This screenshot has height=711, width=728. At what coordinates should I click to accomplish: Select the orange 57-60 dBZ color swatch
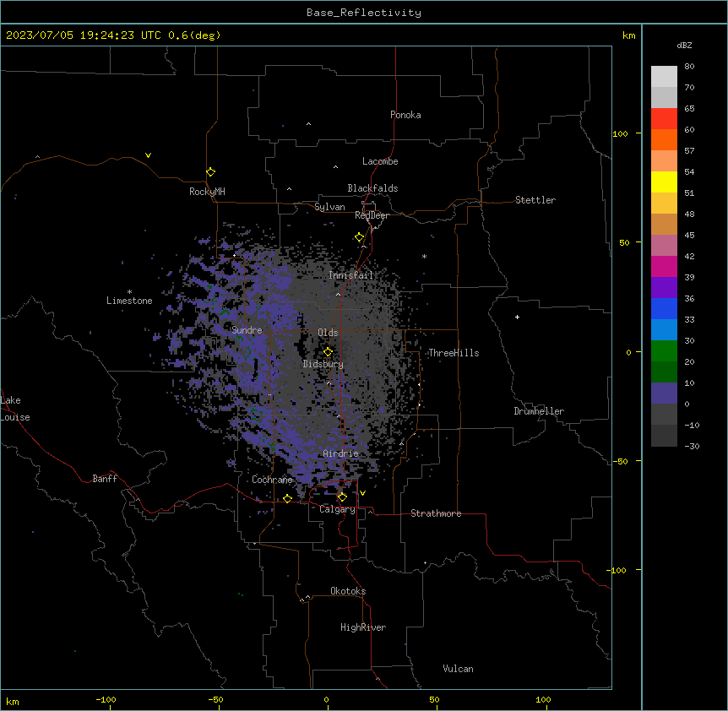[664, 139]
